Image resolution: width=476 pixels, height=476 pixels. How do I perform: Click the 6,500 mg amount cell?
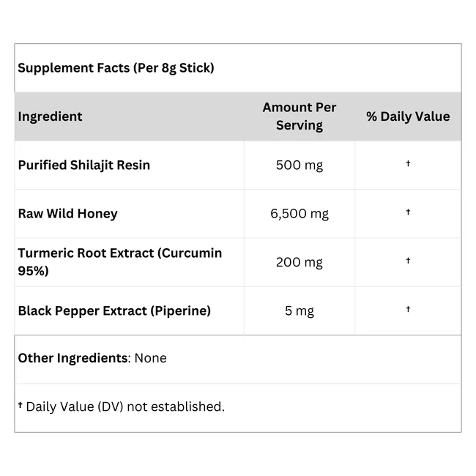point(300,214)
